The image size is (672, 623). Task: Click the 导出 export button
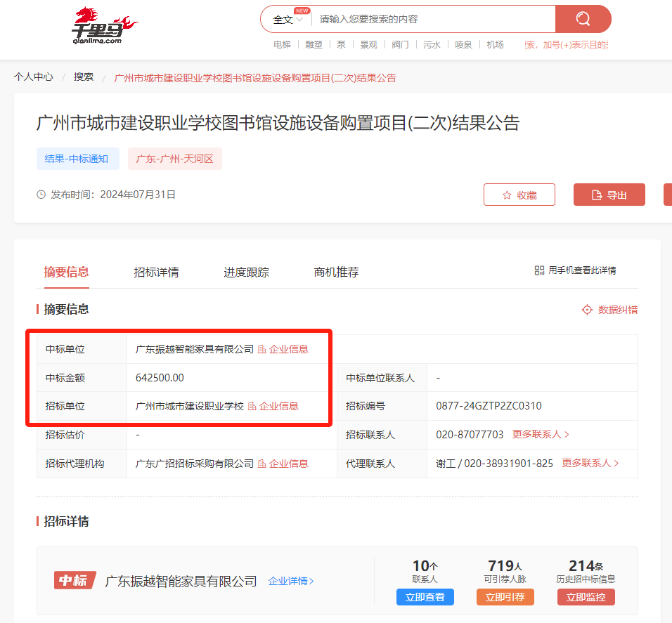coord(609,195)
